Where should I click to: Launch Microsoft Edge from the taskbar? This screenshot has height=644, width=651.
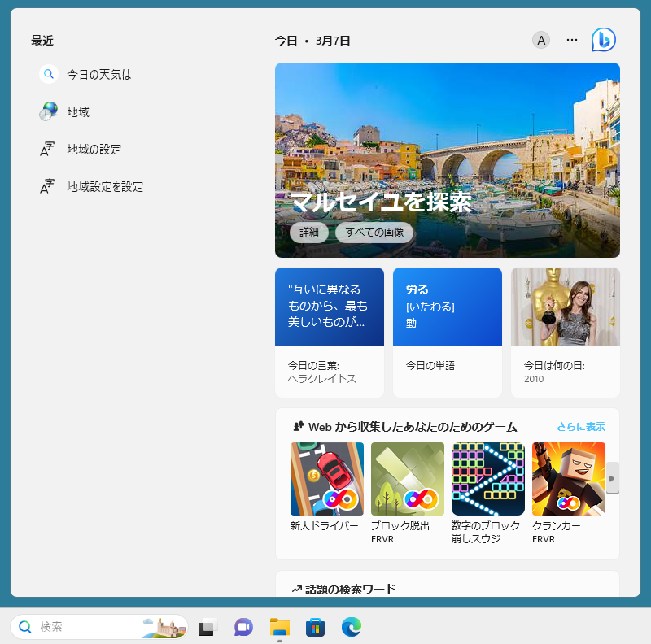click(x=350, y=627)
